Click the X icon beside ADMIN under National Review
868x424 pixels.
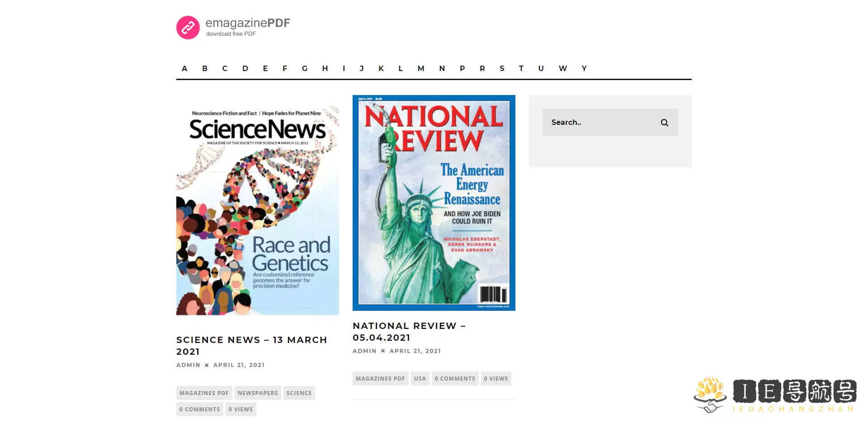pos(382,351)
